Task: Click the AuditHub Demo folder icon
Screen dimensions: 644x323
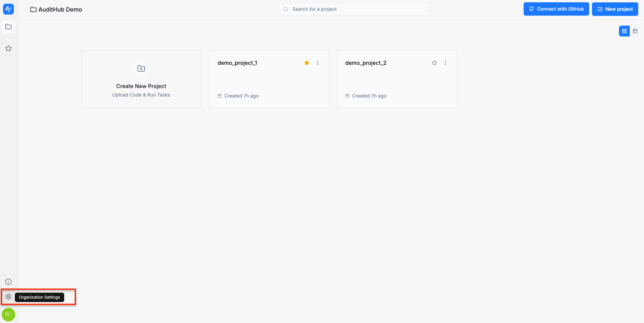Action: (33, 9)
